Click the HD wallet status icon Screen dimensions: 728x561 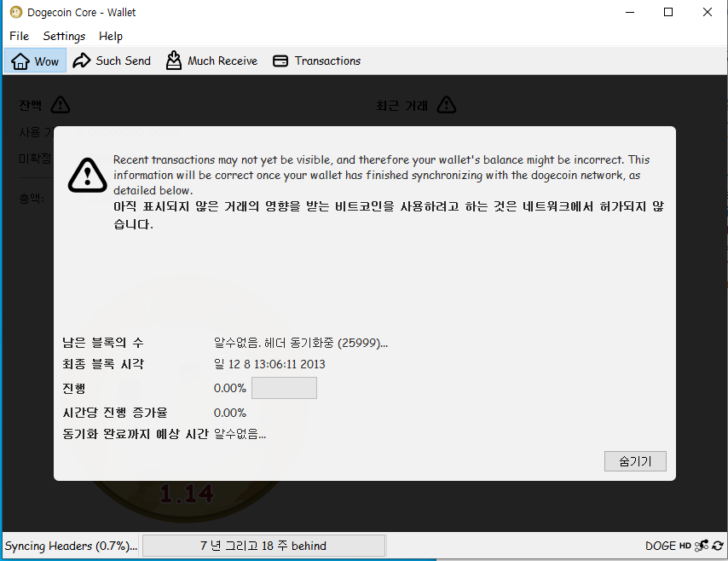click(685, 546)
